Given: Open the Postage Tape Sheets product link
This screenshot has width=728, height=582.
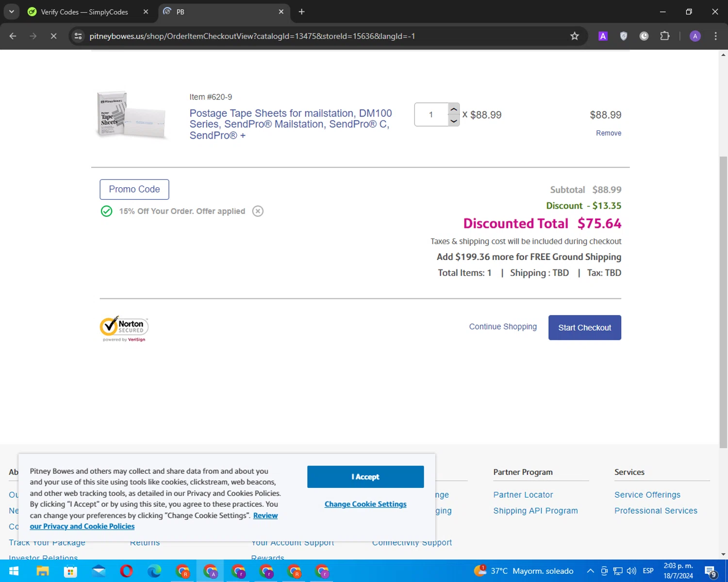Looking at the screenshot, I should 291,124.
